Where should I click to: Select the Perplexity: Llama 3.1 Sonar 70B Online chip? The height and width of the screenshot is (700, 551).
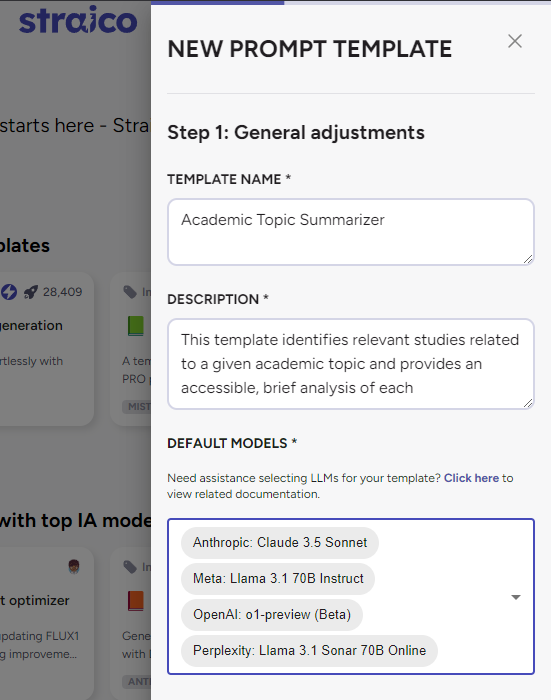(309, 651)
